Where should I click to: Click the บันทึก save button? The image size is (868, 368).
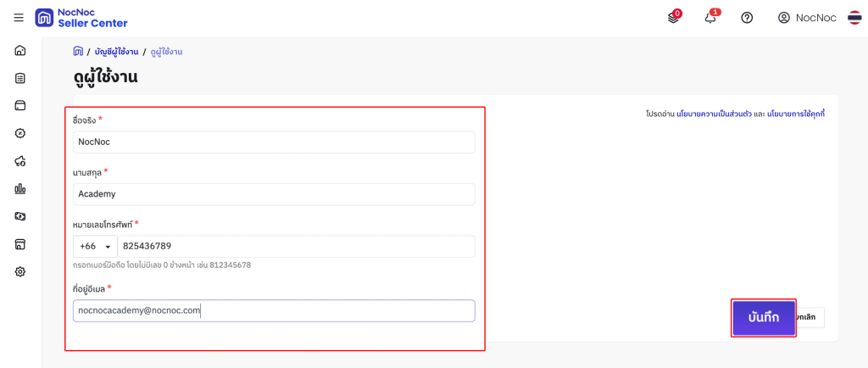pos(763,317)
